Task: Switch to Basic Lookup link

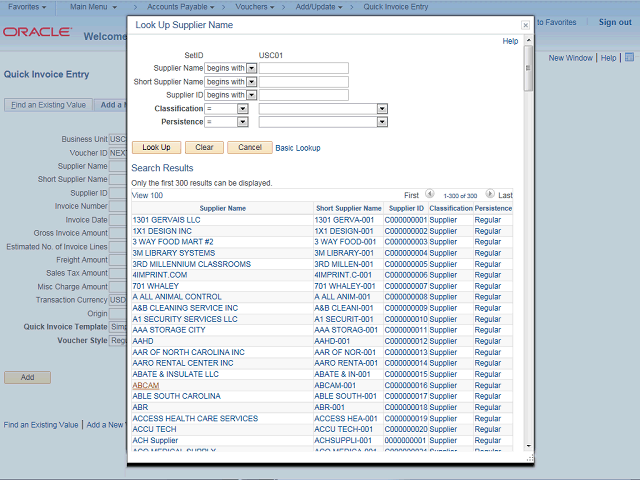Action: 298,148
